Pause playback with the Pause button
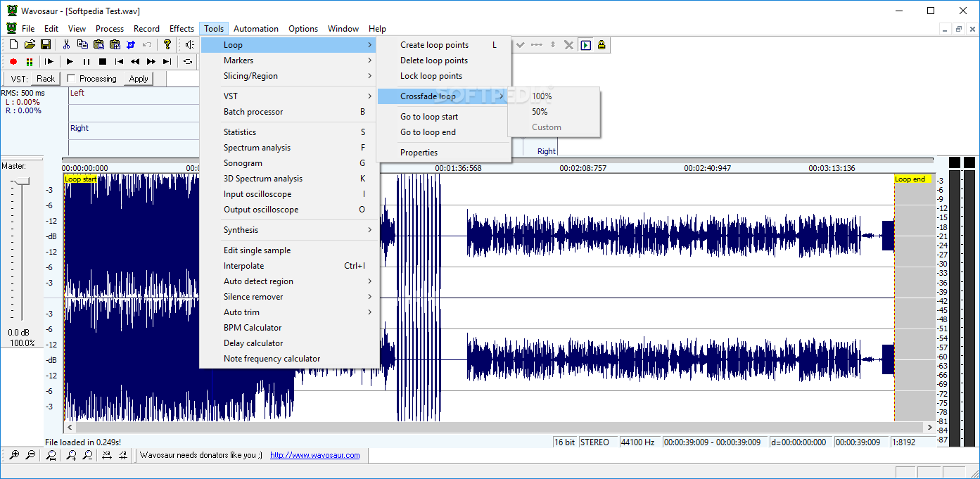 point(86,61)
